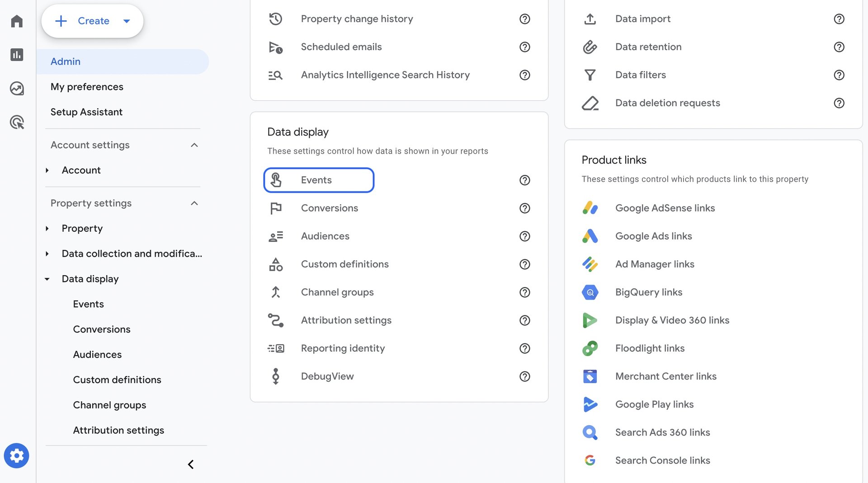Click the BigQuery links hexagon logo
Viewport: 868px width, 483px height.
point(590,292)
